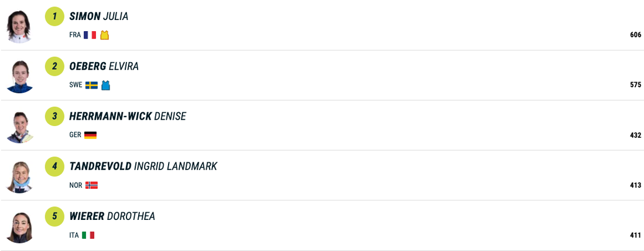Viewport: 644px width, 251px height.
Task: Click the Italian flag icon
Action: (x=88, y=235)
